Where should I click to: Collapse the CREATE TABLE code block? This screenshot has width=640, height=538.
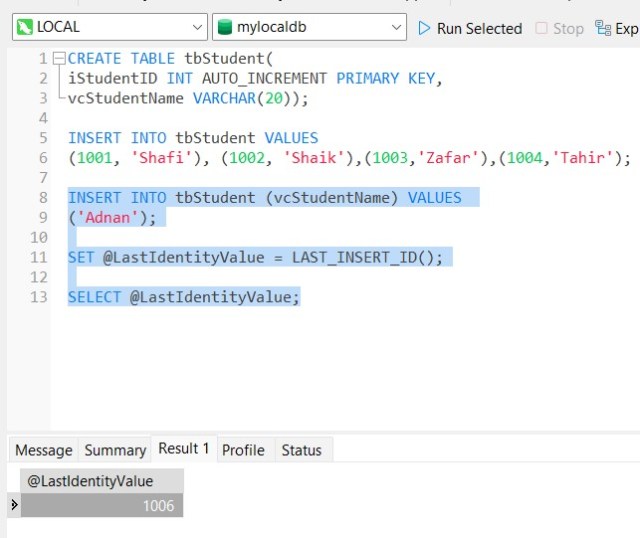(58, 59)
